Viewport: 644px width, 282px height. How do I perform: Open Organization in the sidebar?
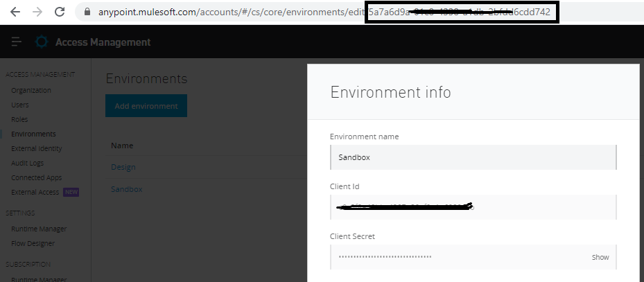pyautogui.click(x=31, y=90)
